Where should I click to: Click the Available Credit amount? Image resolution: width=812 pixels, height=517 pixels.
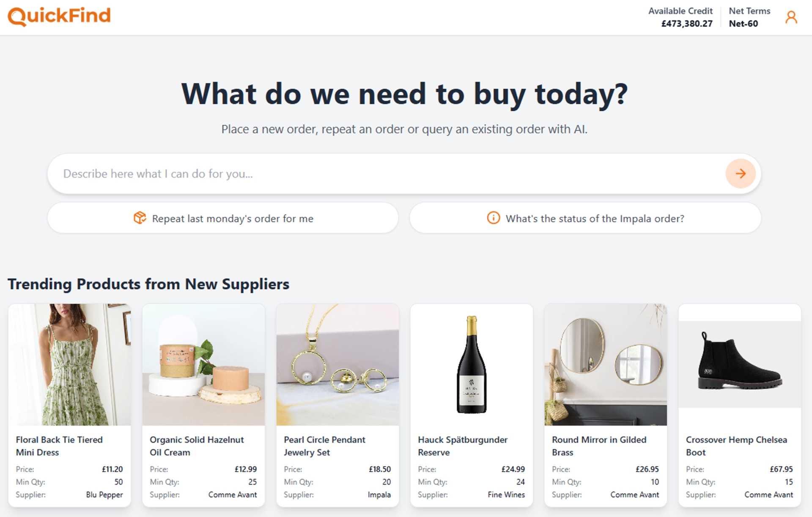click(x=687, y=23)
